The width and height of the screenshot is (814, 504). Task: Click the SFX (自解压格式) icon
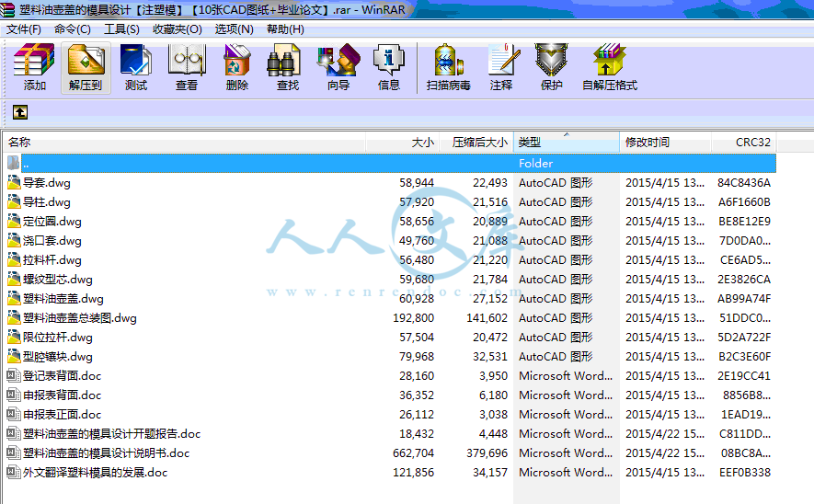coord(610,68)
